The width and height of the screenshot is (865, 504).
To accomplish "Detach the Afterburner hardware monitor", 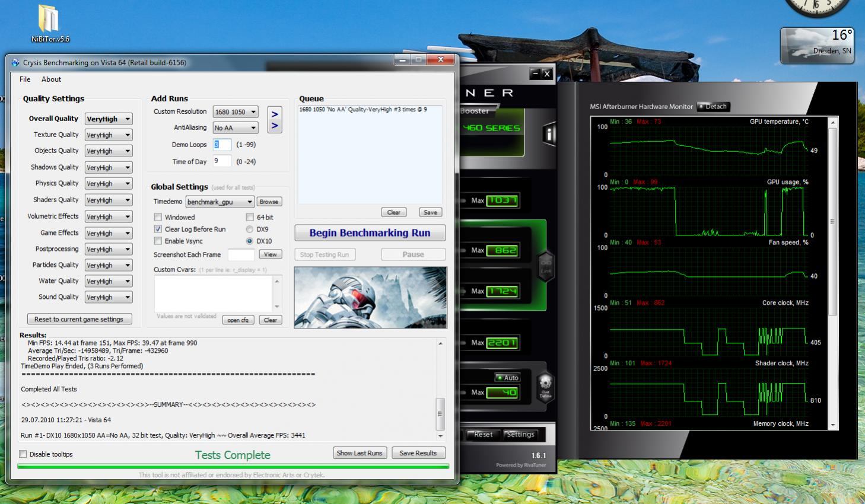I will tap(713, 107).
